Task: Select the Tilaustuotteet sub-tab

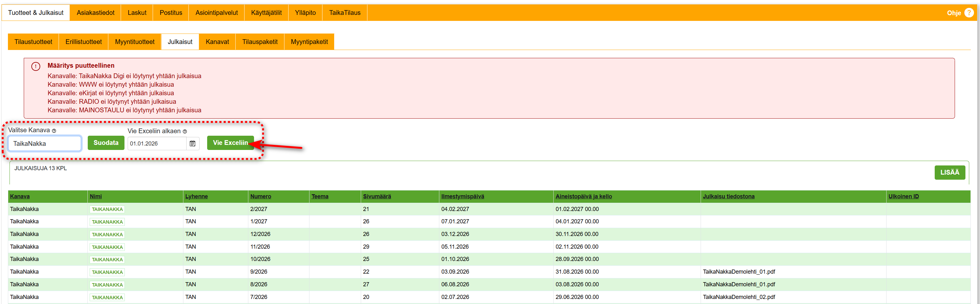Action: tap(34, 42)
